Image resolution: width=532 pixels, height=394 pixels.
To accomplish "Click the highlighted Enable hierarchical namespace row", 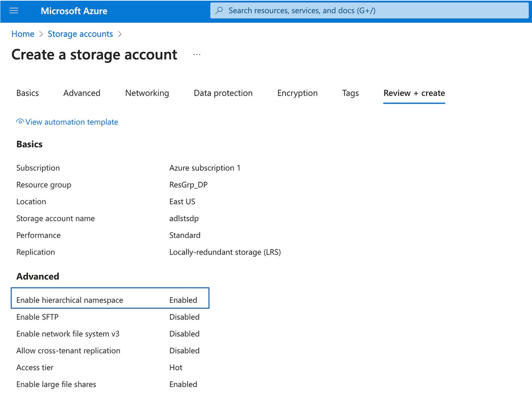I will click(110, 298).
